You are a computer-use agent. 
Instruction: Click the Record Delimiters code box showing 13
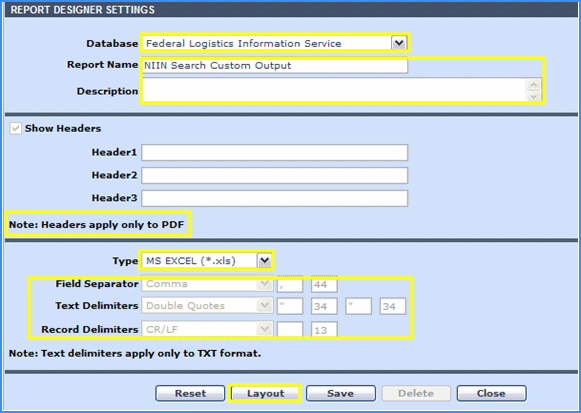tap(324, 329)
